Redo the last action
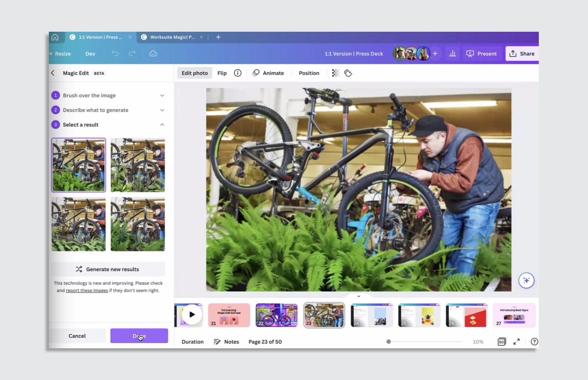This screenshot has height=380, width=588. (132, 53)
